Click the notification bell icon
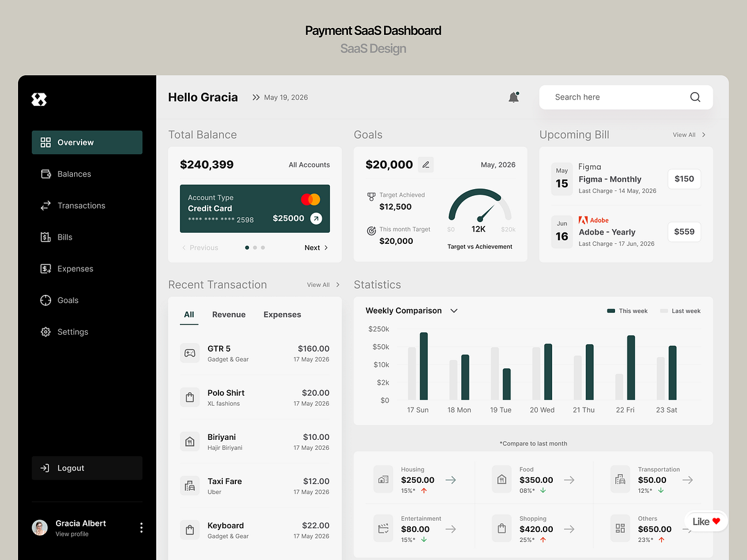This screenshot has width=747, height=560. pyautogui.click(x=513, y=97)
